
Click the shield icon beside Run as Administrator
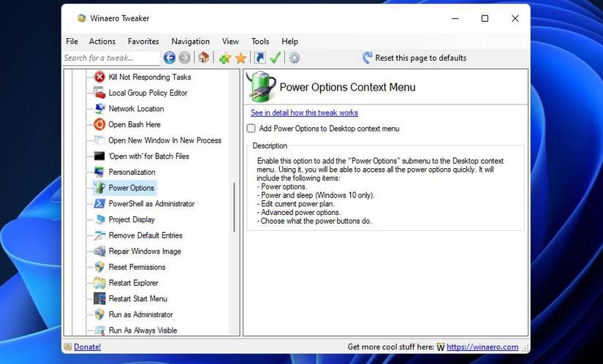pos(99,314)
